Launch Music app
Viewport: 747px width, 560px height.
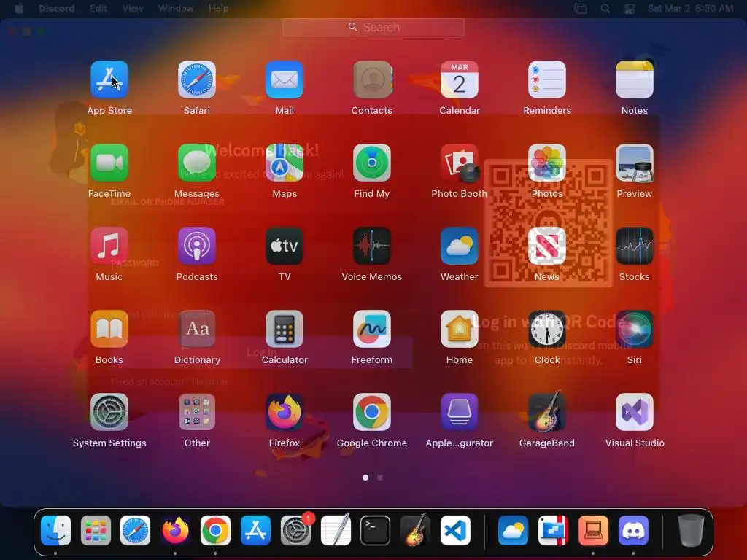point(109,246)
